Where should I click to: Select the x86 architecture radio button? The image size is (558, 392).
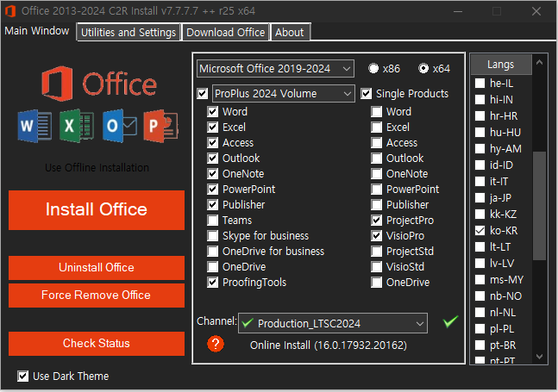(373, 68)
